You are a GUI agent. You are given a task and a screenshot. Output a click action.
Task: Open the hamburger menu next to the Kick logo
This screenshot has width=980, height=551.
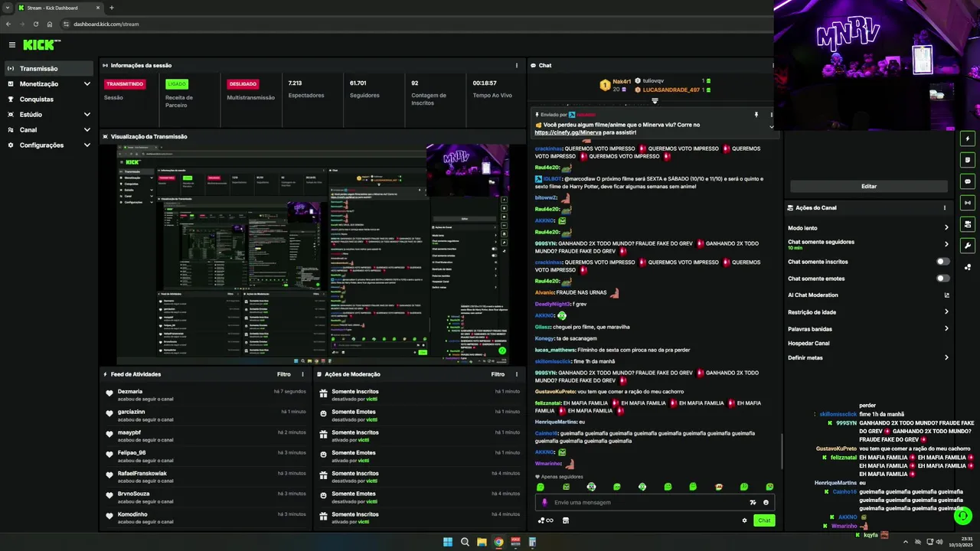tap(12, 45)
